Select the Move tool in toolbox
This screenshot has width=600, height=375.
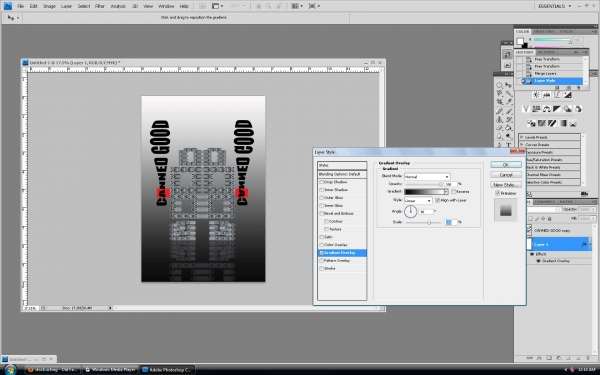point(509,85)
